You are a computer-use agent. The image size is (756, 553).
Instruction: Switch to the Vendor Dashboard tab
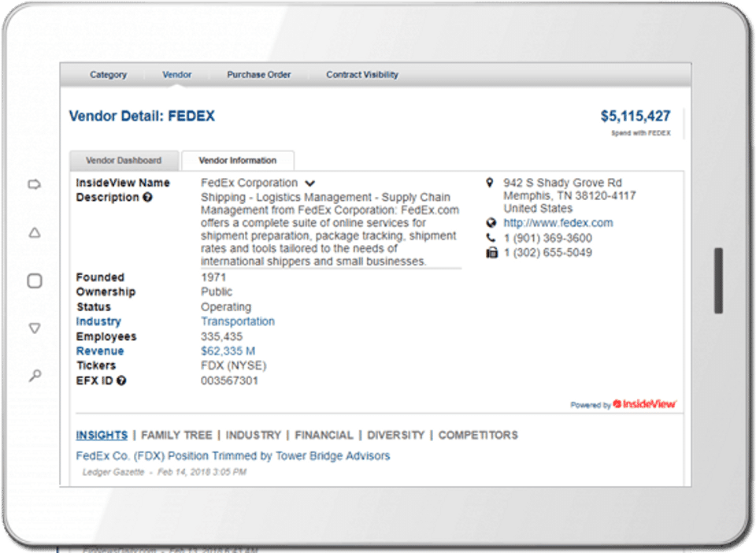click(124, 161)
